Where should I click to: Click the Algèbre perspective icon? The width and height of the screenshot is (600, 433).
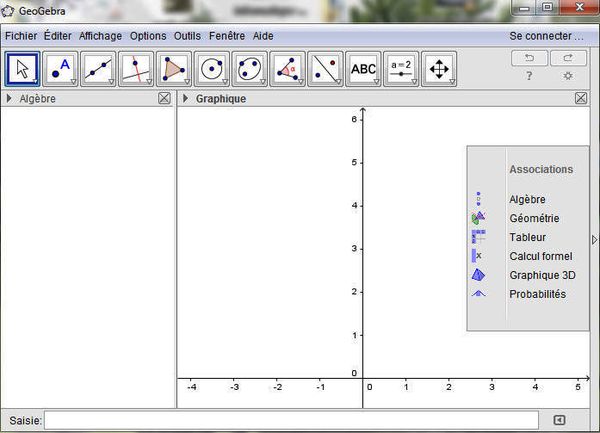click(x=478, y=199)
